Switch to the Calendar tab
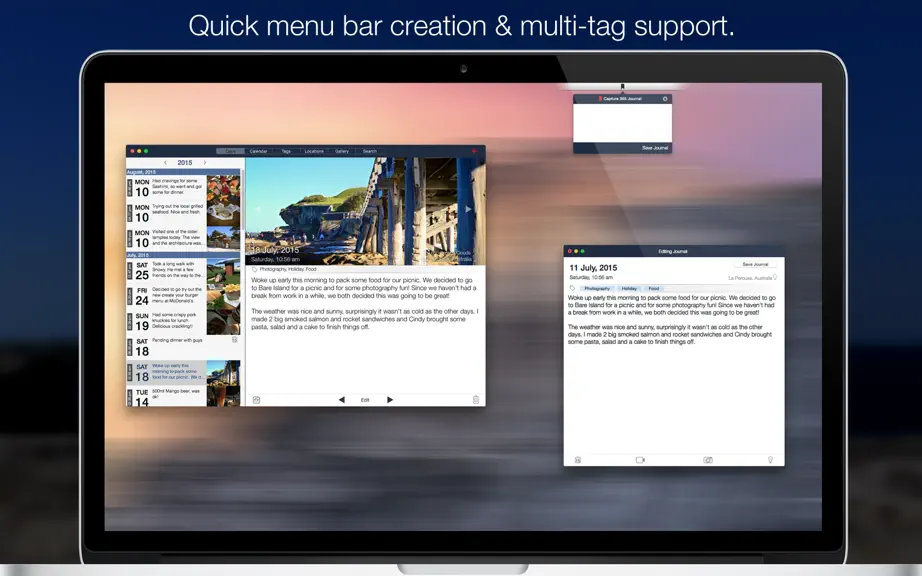Viewport: 922px width, 576px height. 258,151
